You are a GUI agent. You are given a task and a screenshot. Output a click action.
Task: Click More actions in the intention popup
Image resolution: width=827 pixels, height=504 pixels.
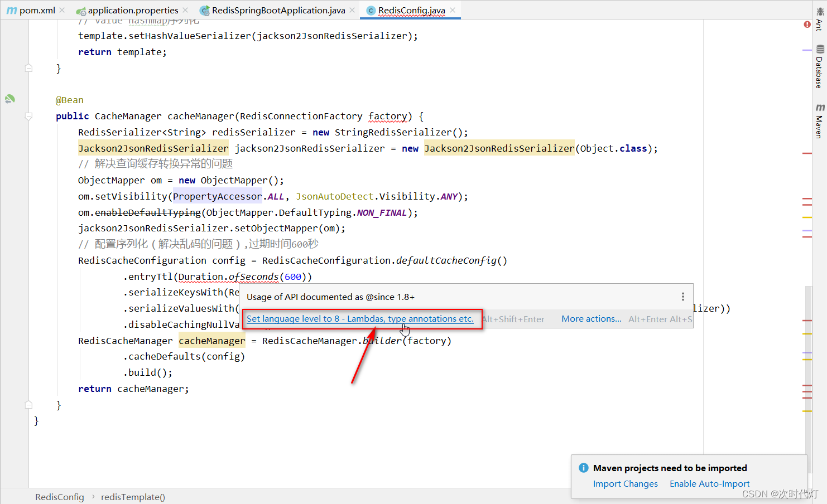click(591, 318)
